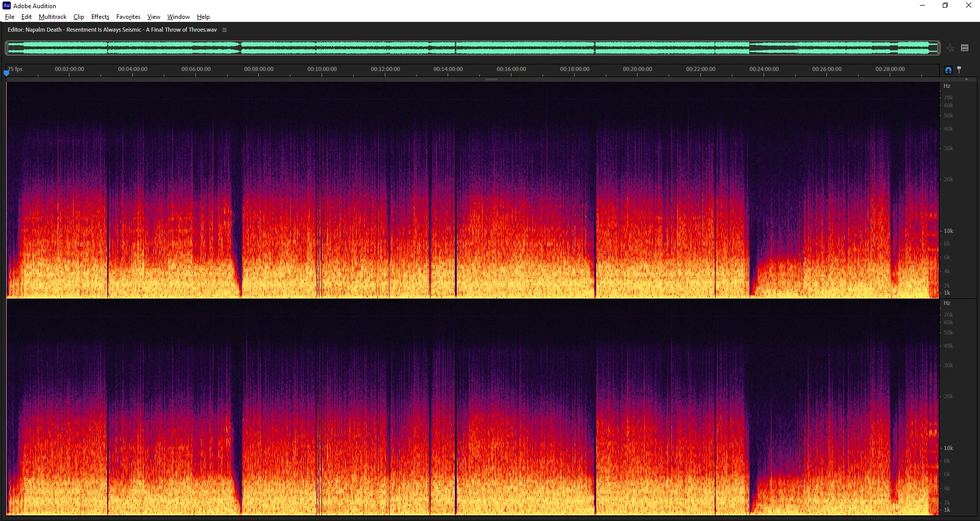This screenshot has width=980, height=521.
Task: Open the Editor panel hamburger menu
Action: [225, 30]
